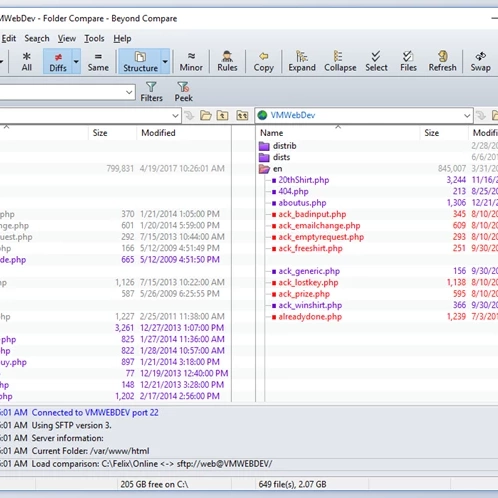Click the Current Folder /var/www/html log line

(x=90, y=451)
